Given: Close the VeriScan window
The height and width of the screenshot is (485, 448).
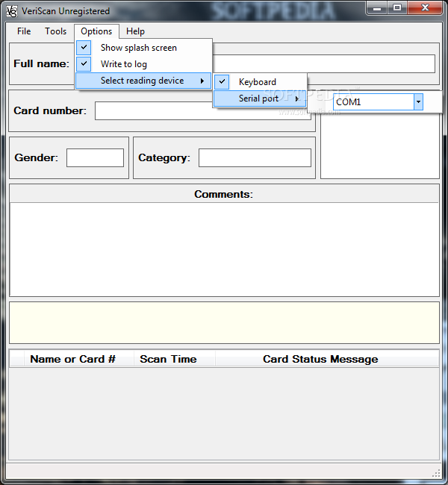Looking at the screenshot, I should click(425, 8).
